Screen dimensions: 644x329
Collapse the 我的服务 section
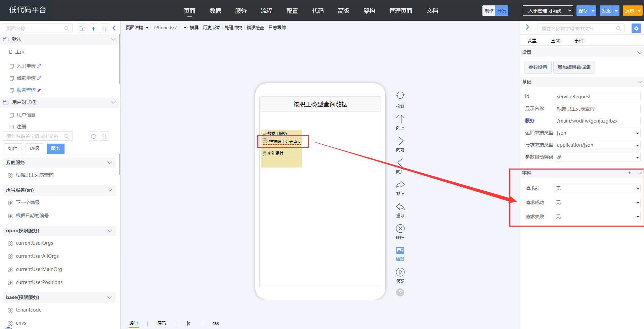110,162
